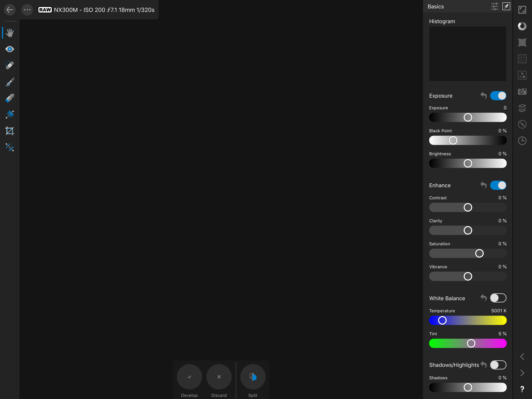
Task: Click the RAW badge in title
Action: tap(45, 10)
